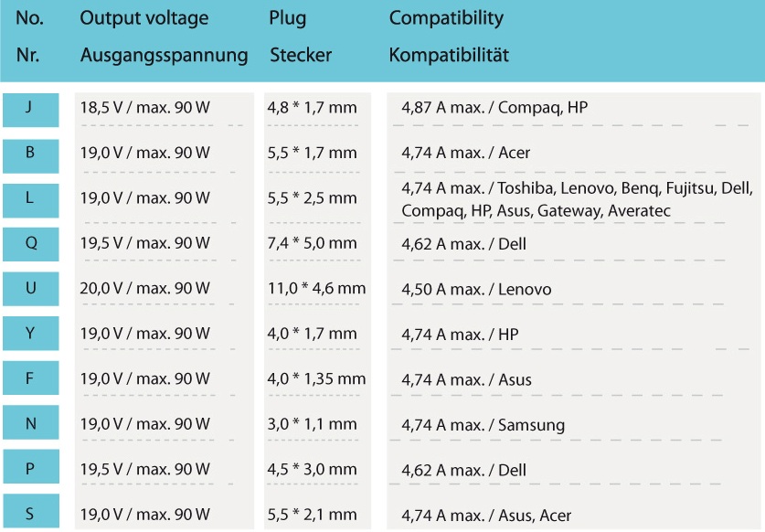Click the "Output voltage" column header
Viewport: 765px width, 532px height.
144,18
